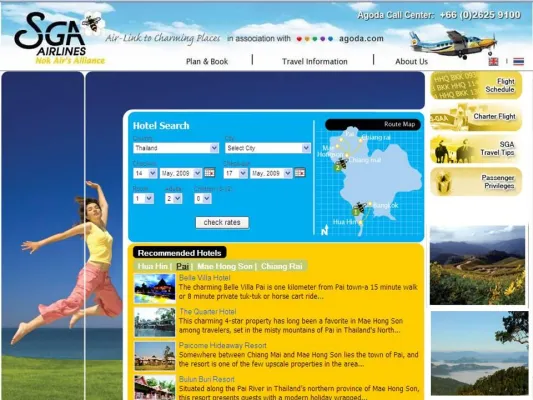Open the Rooms count dropdown
Screen dimensions: 533x400
(143, 198)
